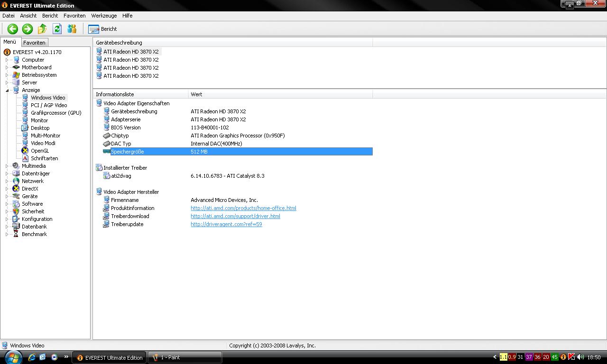Open the ati.amd.com driver support link
607x364 pixels.
tap(235, 216)
